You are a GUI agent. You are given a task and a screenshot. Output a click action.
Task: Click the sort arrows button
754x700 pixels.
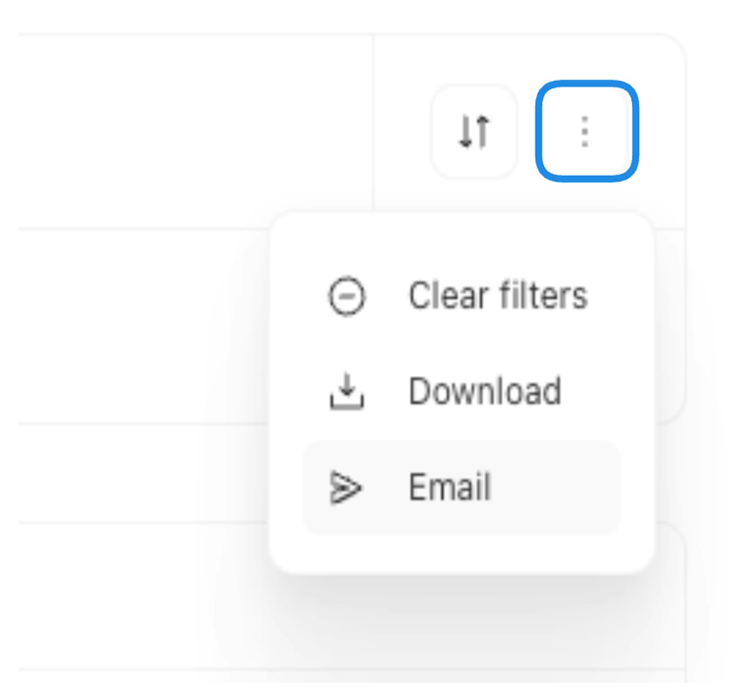pos(474,132)
